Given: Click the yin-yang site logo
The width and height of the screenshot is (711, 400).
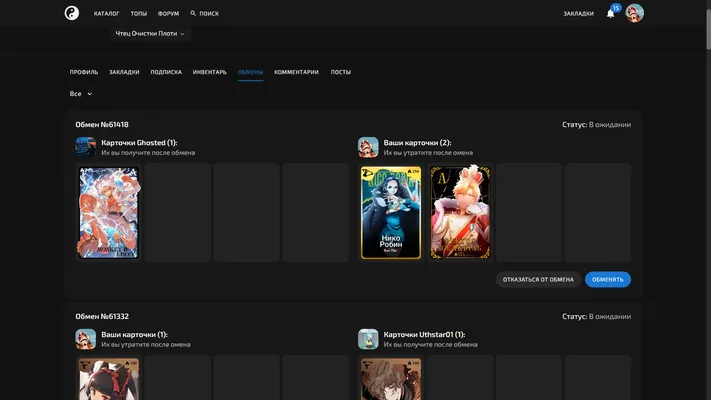Looking at the screenshot, I should point(72,13).
